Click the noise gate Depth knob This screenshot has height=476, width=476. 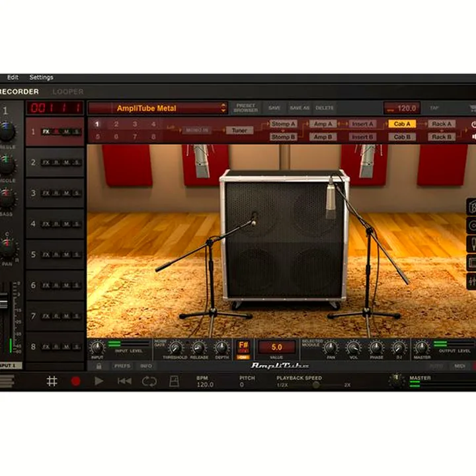pyautogui.click(x=221, y=347)
